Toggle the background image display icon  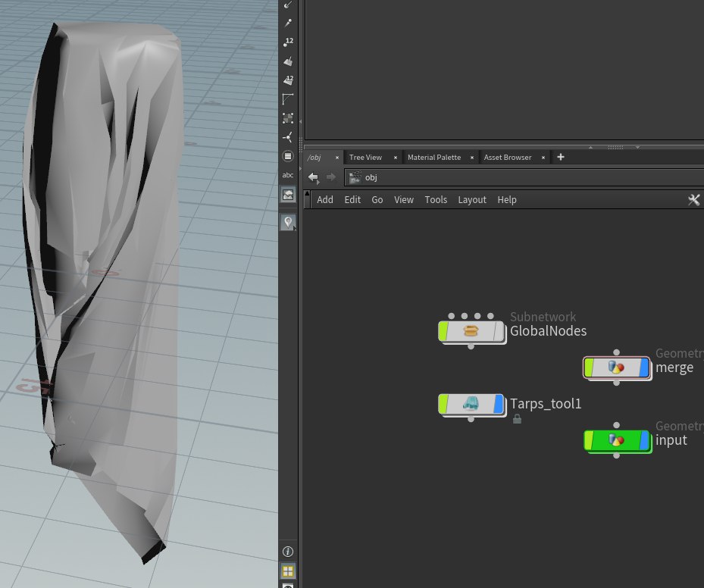(288, 195)
